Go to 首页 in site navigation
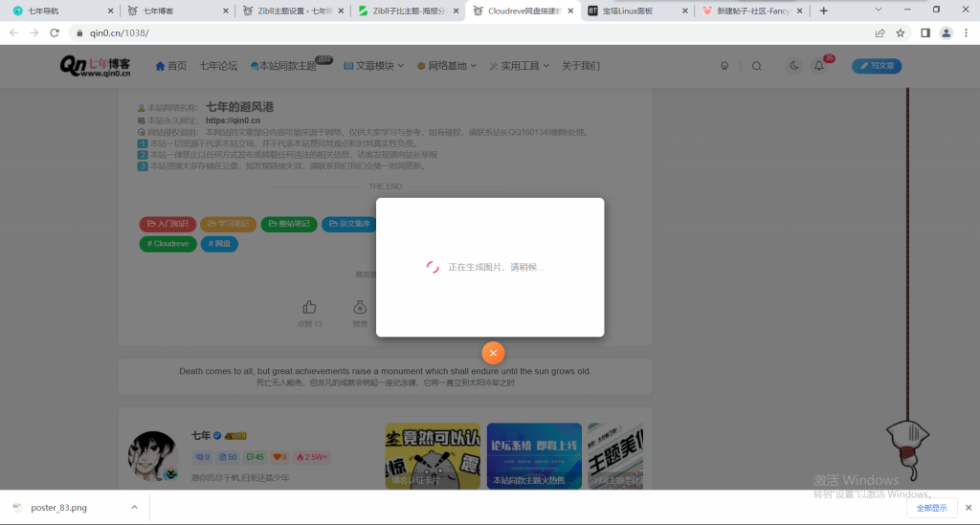Image resolution: width=980 pixels, height=525 pixels. pyautogui.click(x=170, y=66)
